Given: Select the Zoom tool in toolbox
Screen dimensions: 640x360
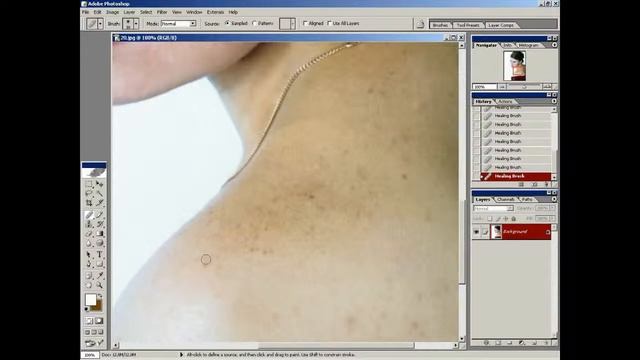Looking at the screenshot, I should 99,285.
